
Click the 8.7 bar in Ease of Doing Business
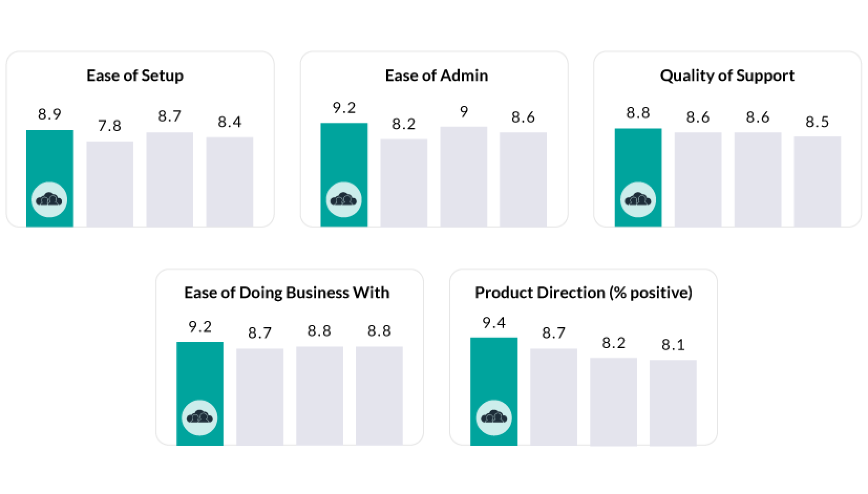[x=260, y=396]
